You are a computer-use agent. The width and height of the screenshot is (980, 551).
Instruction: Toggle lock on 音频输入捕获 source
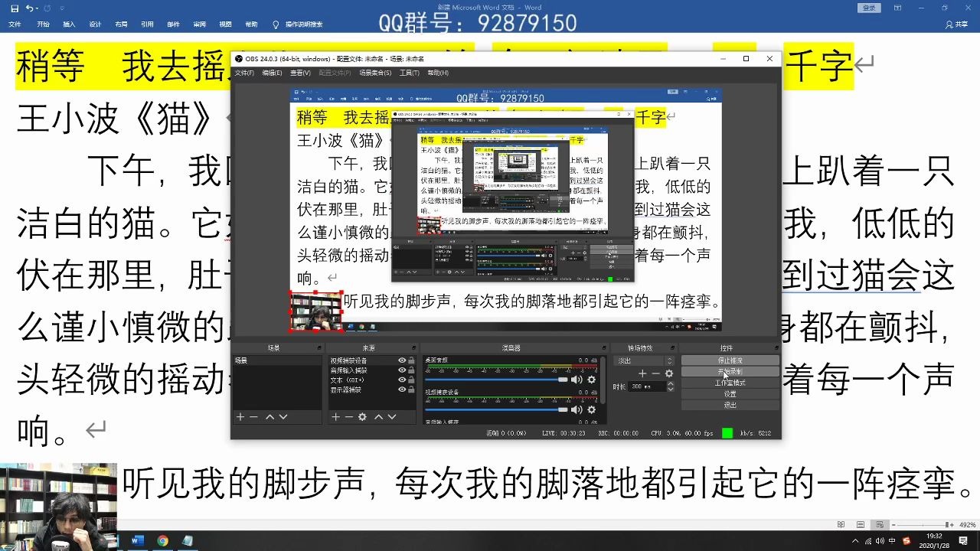point(411,370)
